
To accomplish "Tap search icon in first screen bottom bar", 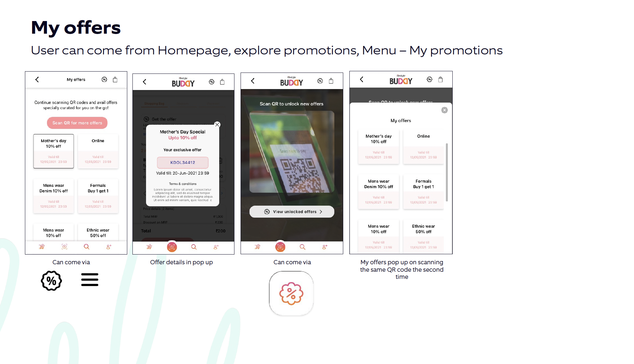I will click(86, 247).
